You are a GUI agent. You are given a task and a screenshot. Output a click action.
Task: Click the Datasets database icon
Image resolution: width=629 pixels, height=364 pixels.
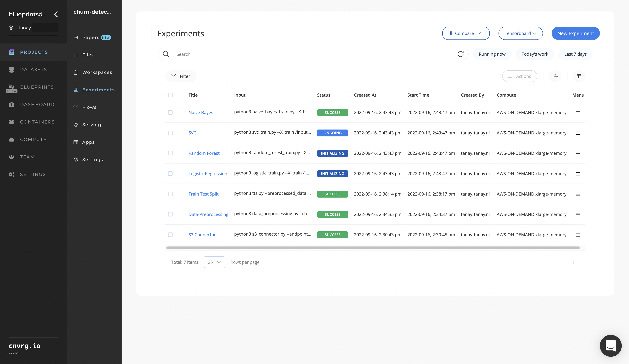pos(11,70)
